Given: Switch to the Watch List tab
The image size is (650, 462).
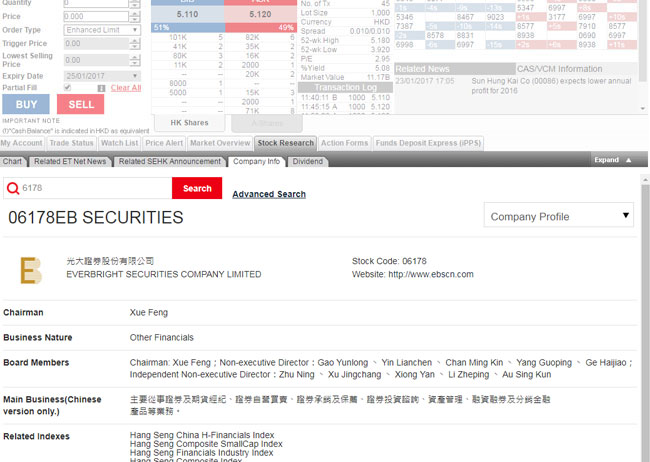Looking at the screenshot, I should [x=119, y=143].
